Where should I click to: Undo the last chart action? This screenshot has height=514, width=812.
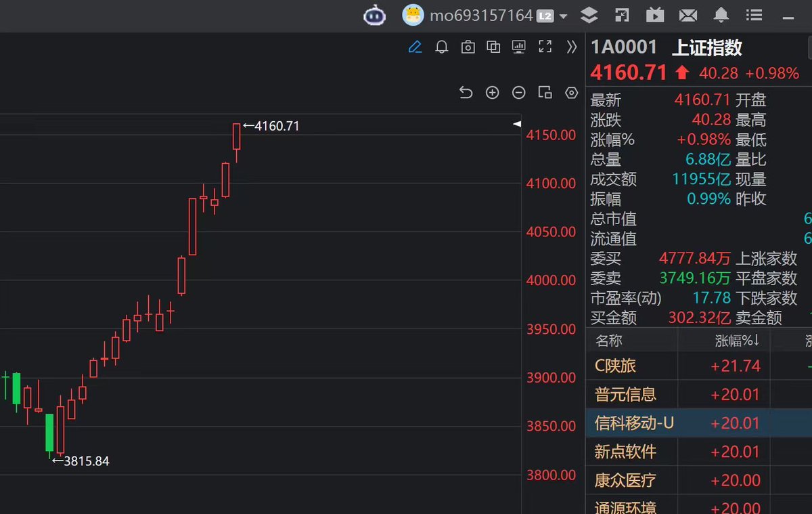pos(466,93)
